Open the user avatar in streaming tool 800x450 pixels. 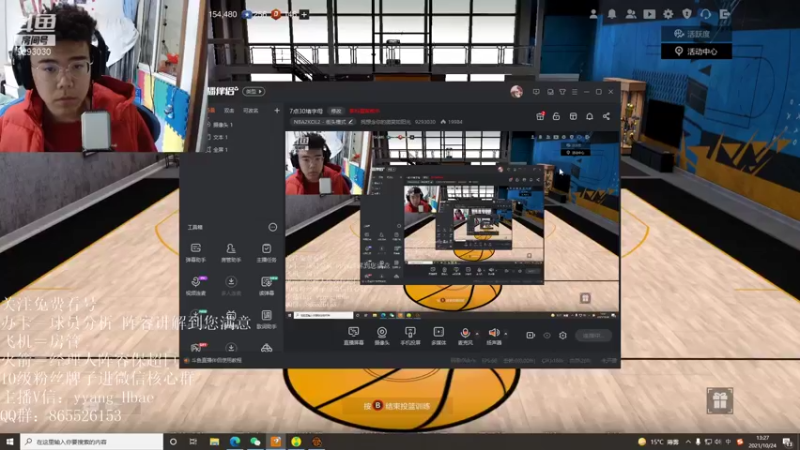click(x=516, y=92)
